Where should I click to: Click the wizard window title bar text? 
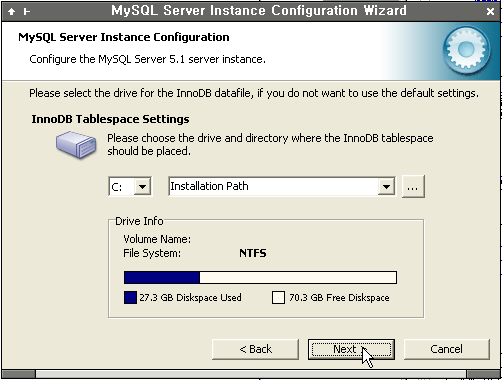(259, 11)
